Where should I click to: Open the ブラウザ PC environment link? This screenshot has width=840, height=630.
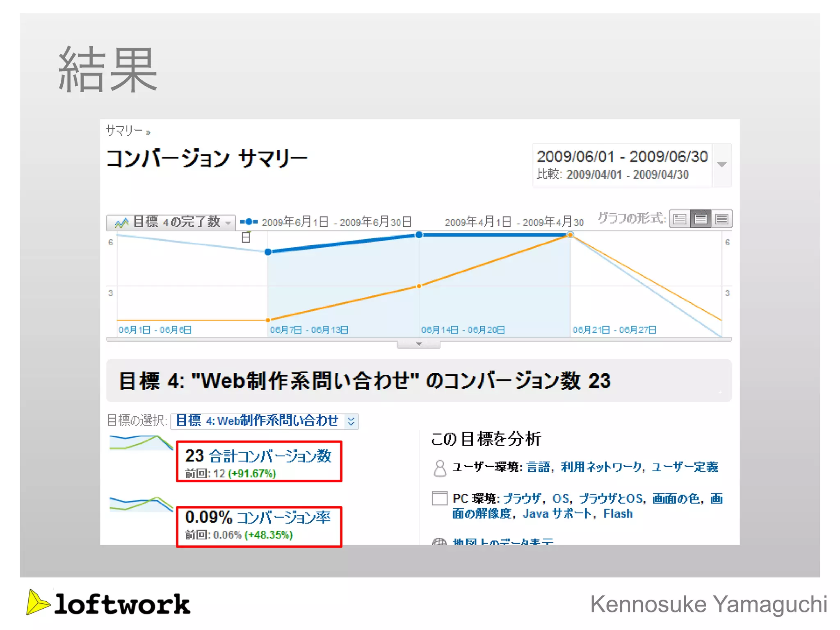[522, 498]
